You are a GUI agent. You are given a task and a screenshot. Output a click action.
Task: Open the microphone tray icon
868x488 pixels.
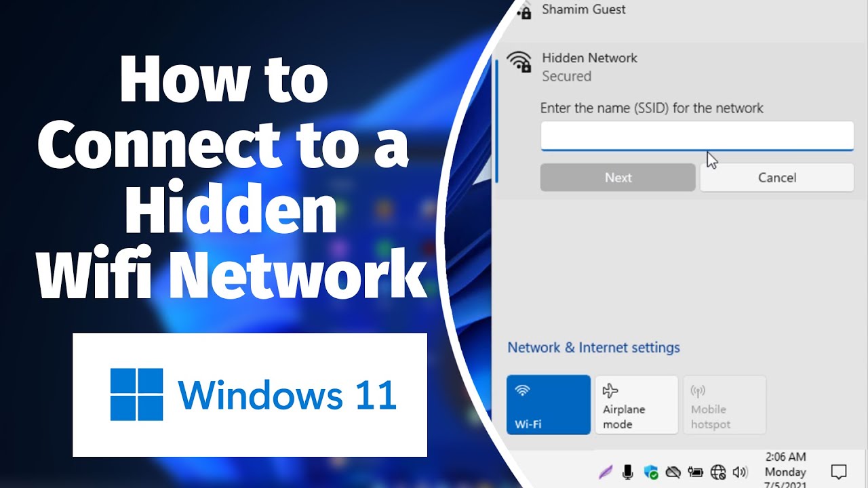(x=628, y=472)
